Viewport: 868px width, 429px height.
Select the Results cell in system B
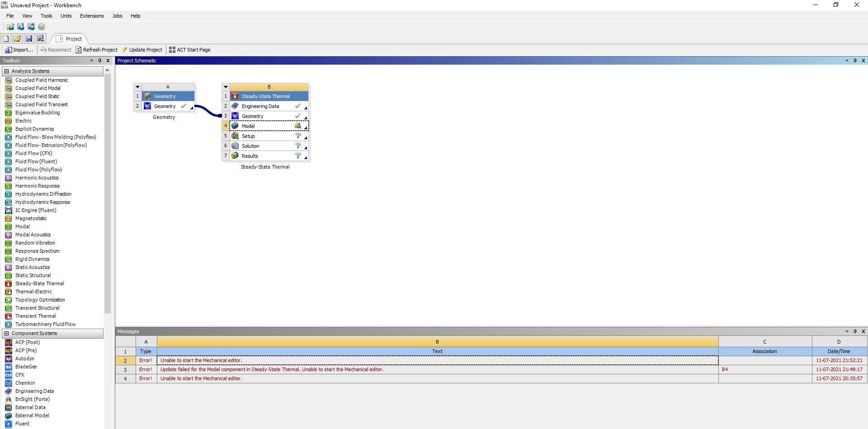tap(269, 156)
